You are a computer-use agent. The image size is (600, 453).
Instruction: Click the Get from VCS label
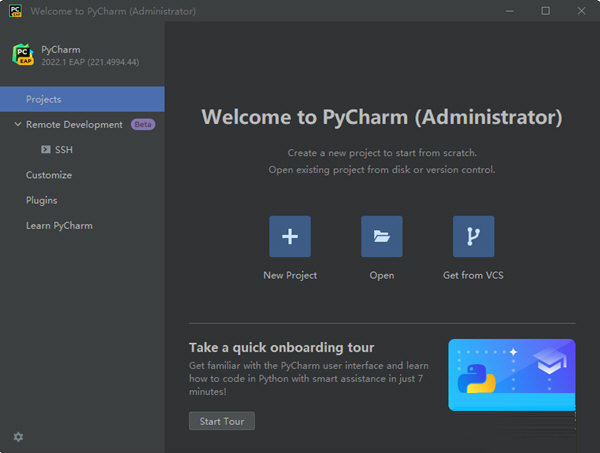click(x=473, y=276)
